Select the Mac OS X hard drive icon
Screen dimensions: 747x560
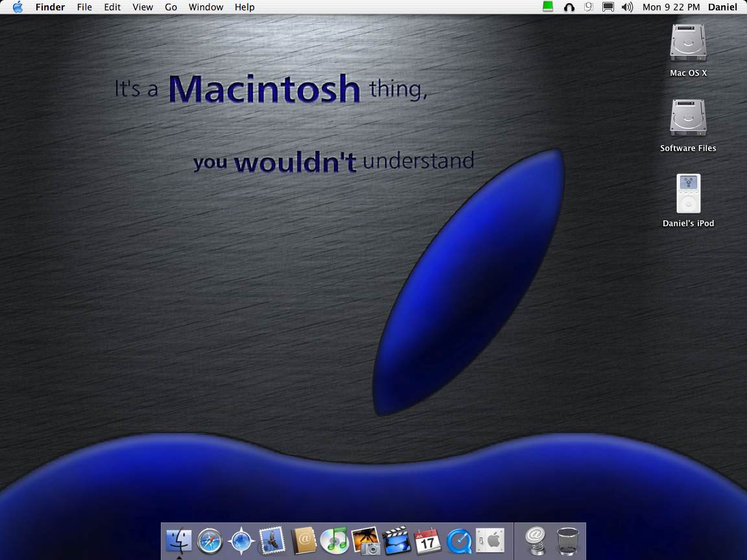[688, 43]
